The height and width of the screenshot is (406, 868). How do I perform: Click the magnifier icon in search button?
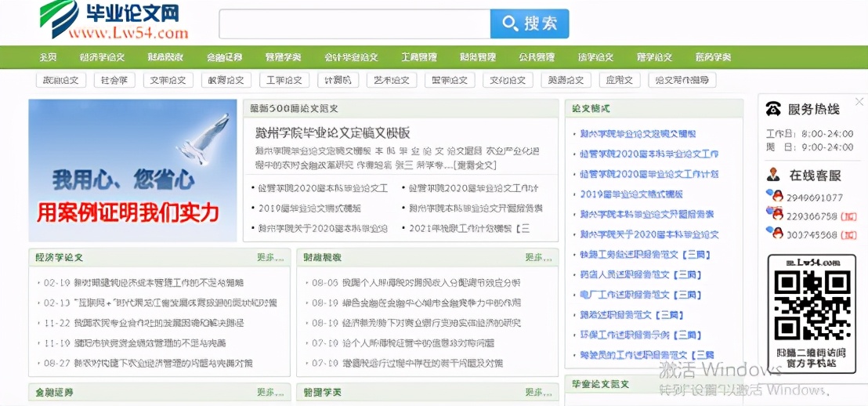click(510, 24)
